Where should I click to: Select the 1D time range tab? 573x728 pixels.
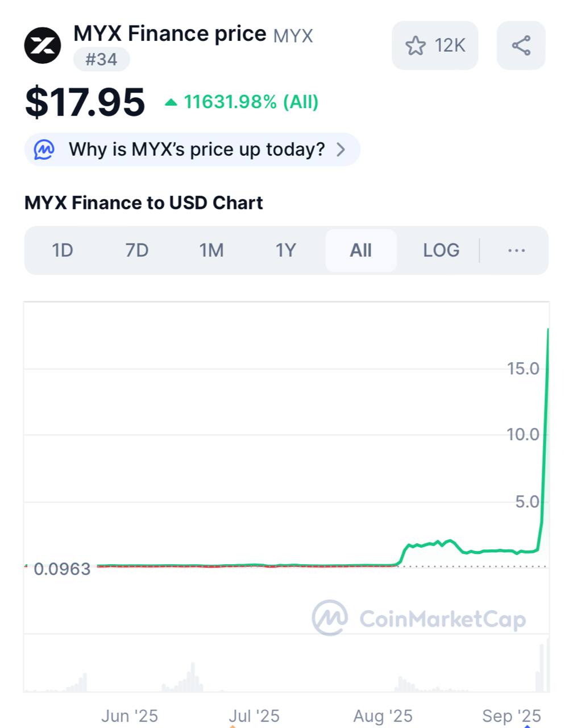63,250
